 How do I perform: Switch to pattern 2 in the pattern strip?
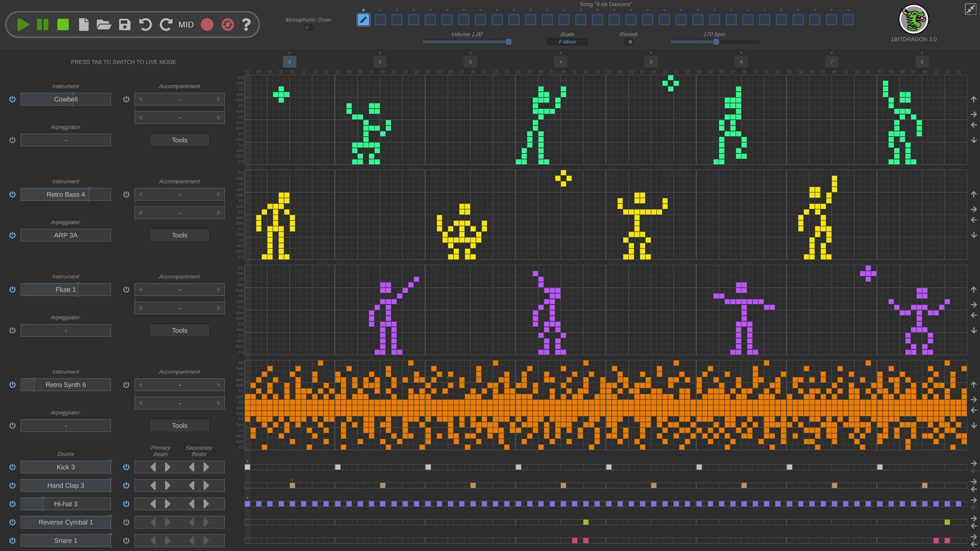click(380, 61)
